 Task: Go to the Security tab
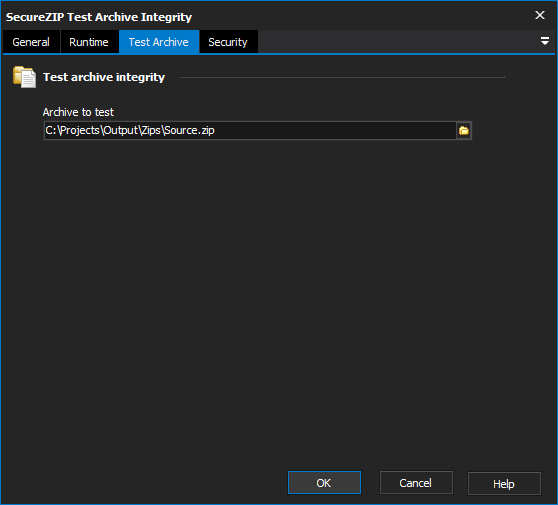228,42
